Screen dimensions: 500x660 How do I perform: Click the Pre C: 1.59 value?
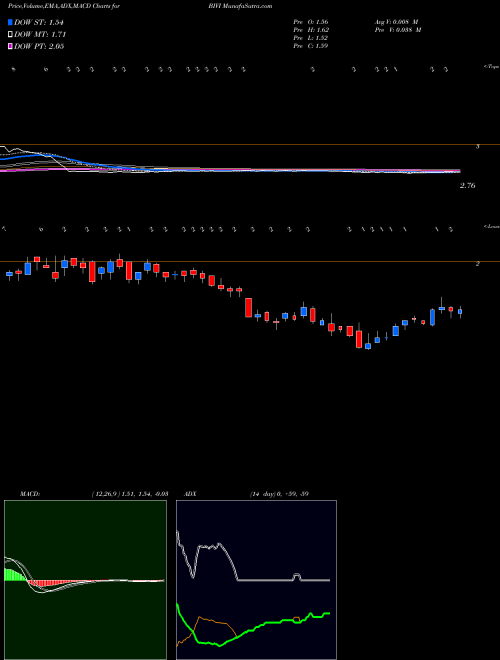coord(311,46)
